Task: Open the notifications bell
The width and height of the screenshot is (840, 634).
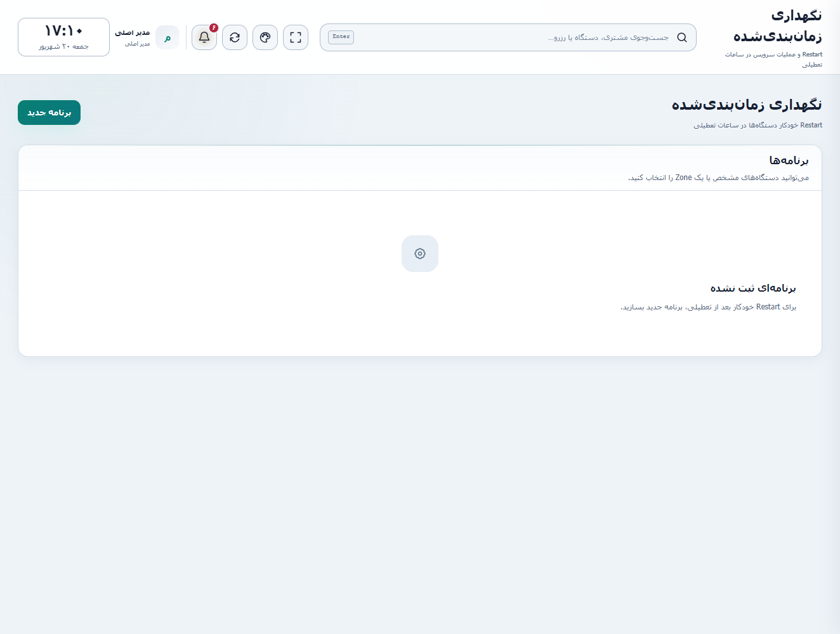Action: coord(204,37)
